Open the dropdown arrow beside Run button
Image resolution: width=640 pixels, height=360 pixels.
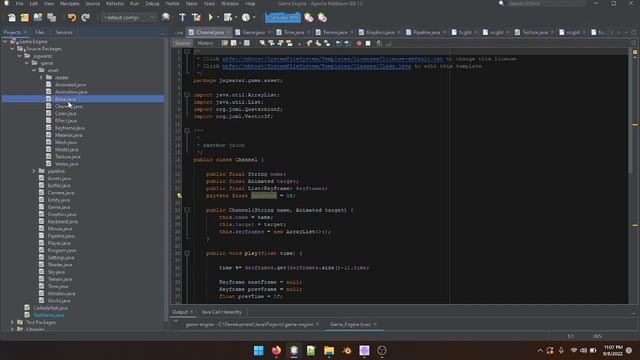pos(218,18)
